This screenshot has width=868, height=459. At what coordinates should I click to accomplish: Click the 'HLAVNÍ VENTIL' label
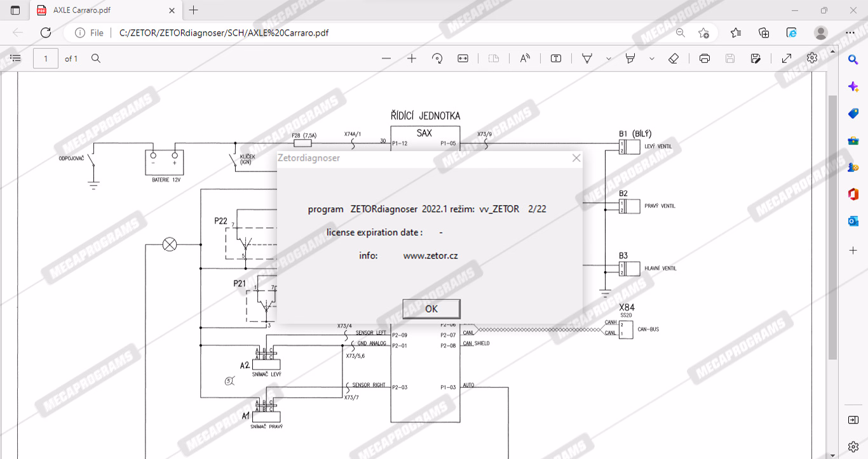(660, 269)
